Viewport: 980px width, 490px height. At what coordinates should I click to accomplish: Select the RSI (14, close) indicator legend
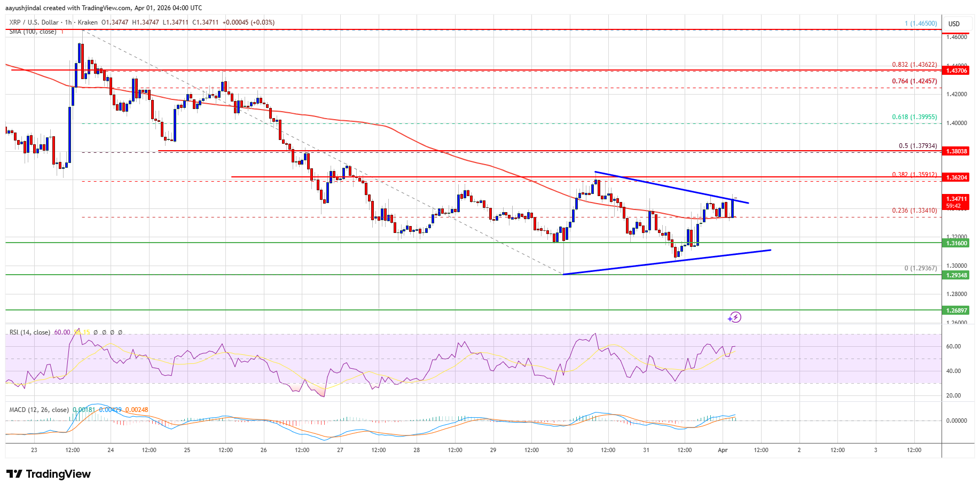tap(30, 332)
